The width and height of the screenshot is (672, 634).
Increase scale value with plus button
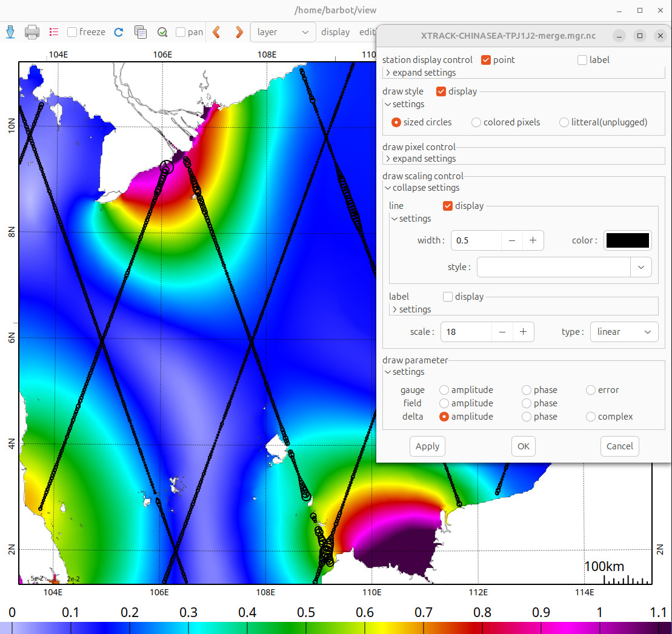[x=524, y=332]
